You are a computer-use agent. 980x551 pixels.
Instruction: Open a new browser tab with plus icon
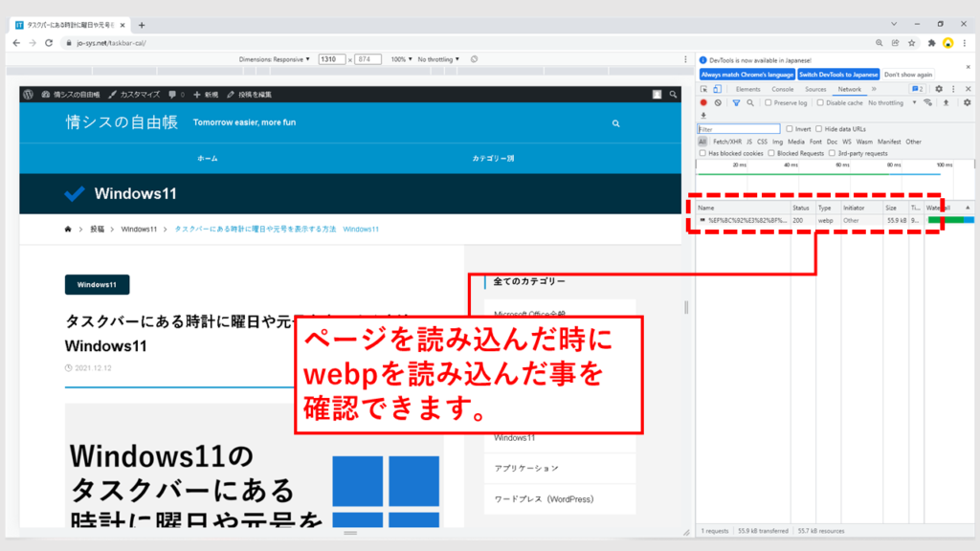[x=142, y=25]
